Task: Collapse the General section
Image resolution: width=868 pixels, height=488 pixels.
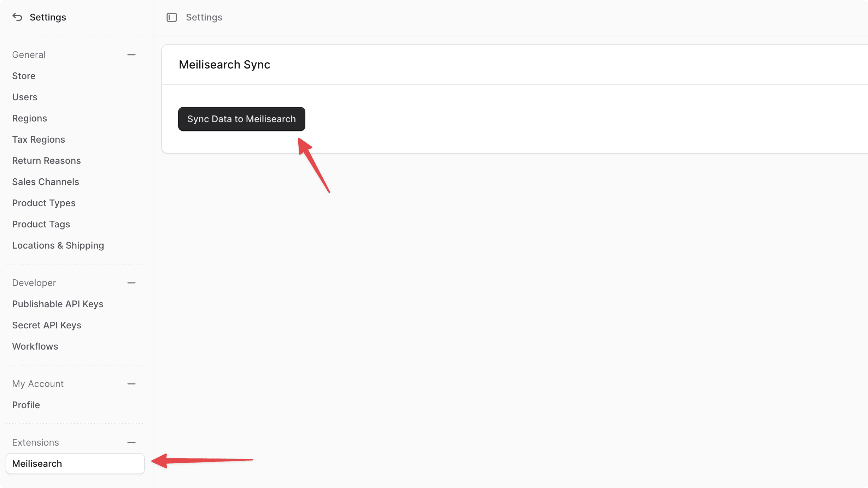Action: [x=131, y=54]
